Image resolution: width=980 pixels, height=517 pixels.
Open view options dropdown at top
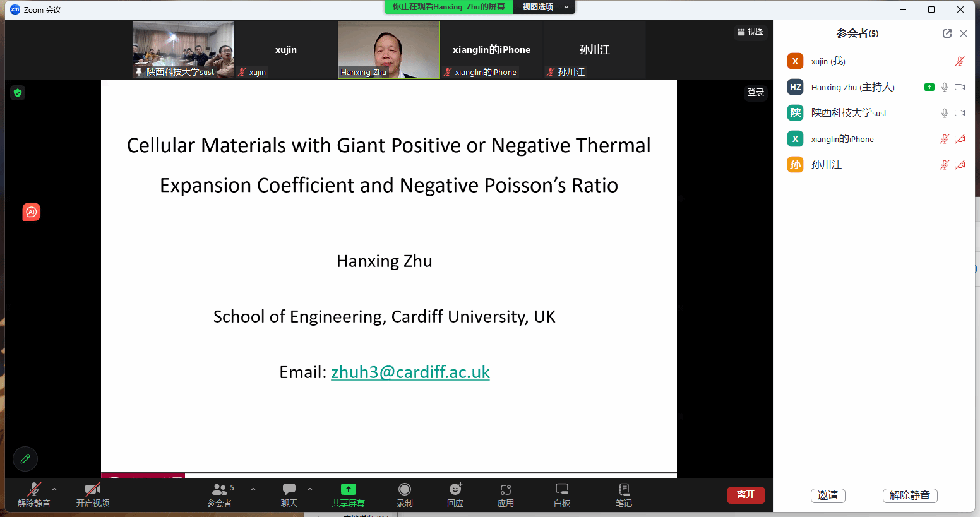click(544, 7)
